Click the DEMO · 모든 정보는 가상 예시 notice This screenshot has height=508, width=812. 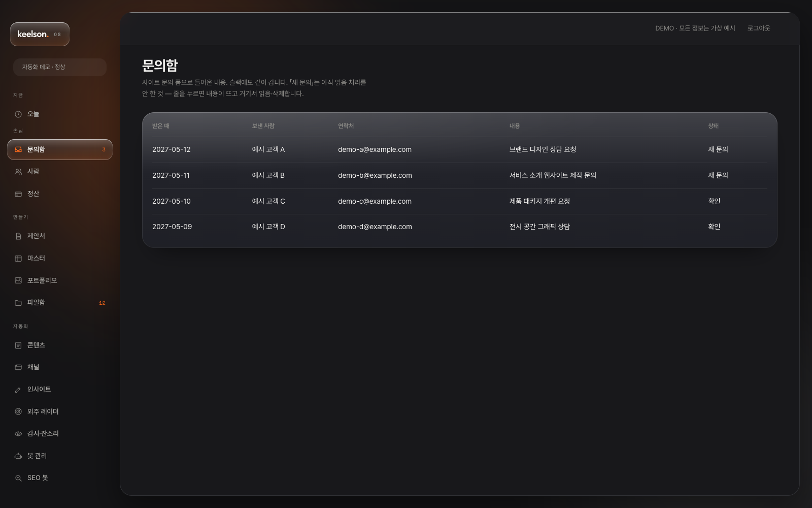tap(695, 28)
